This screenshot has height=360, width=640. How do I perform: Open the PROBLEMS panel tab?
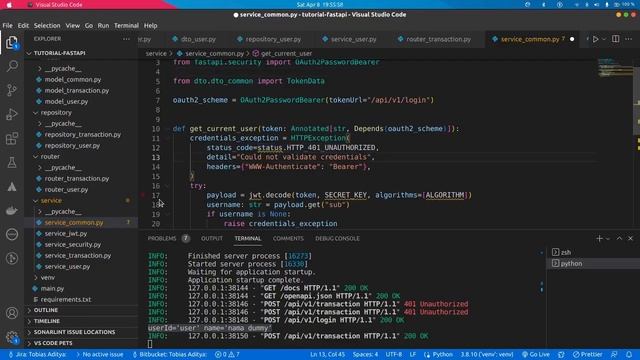click(x=162, y=238)
